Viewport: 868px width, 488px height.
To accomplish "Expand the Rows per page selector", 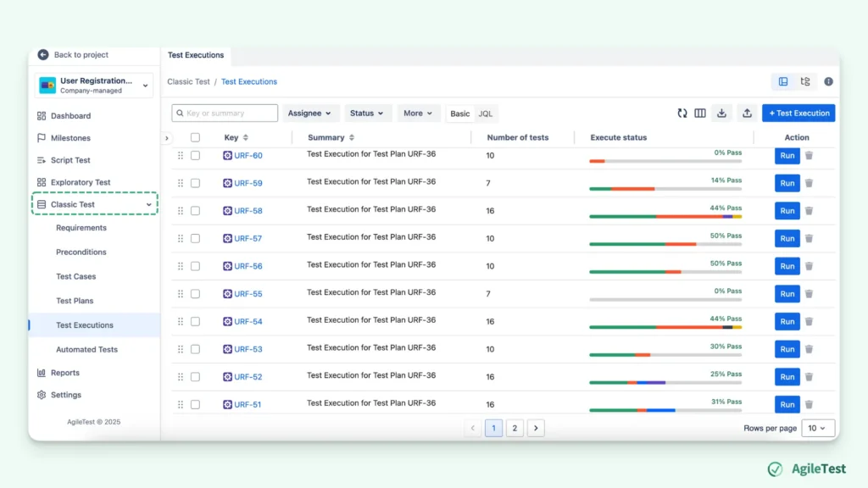I will point(817,428).
